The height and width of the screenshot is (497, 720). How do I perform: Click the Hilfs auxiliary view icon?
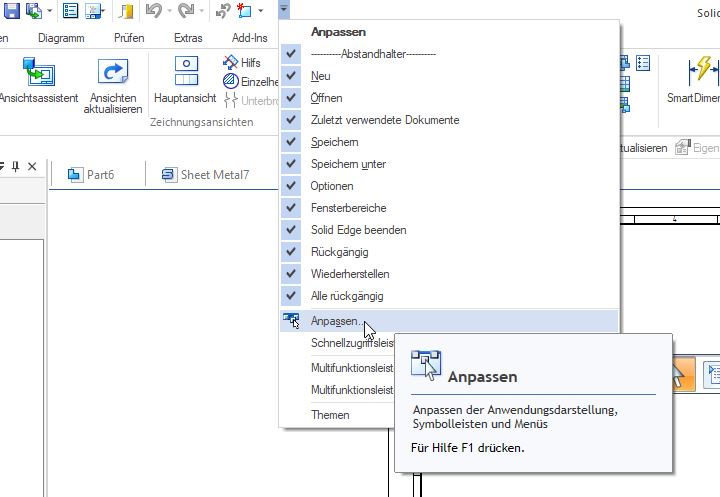click(230, 62)
